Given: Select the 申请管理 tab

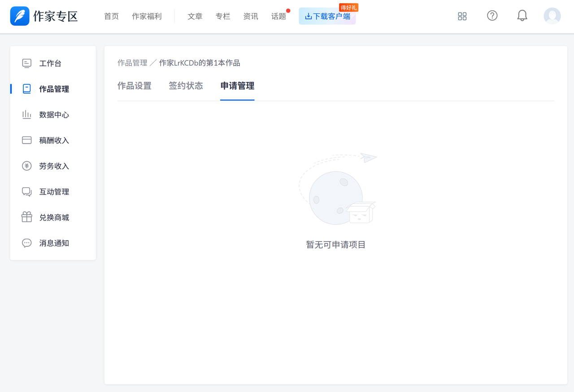Looking at the screenshot, I should pyautogui.click(x=237, y=86).
